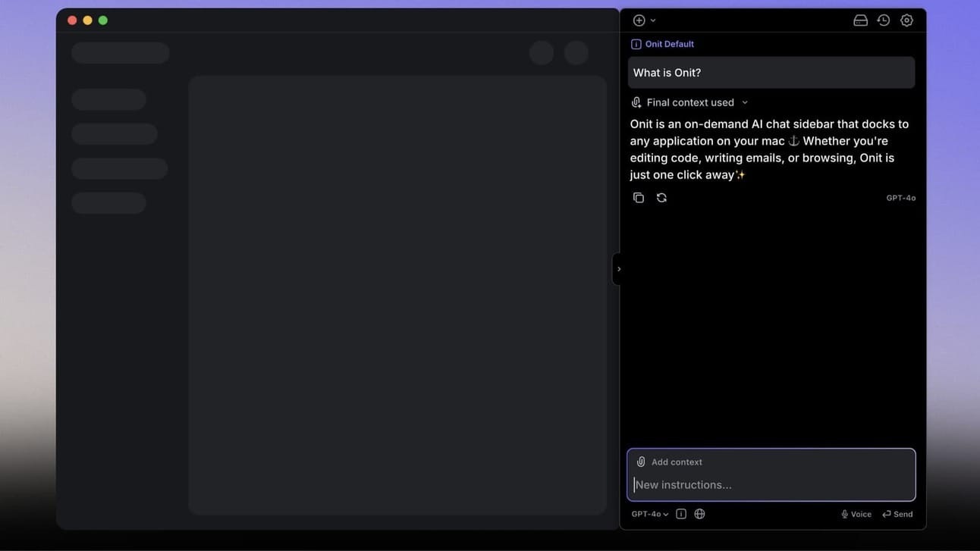Click the Send button

tap(897, 514)
